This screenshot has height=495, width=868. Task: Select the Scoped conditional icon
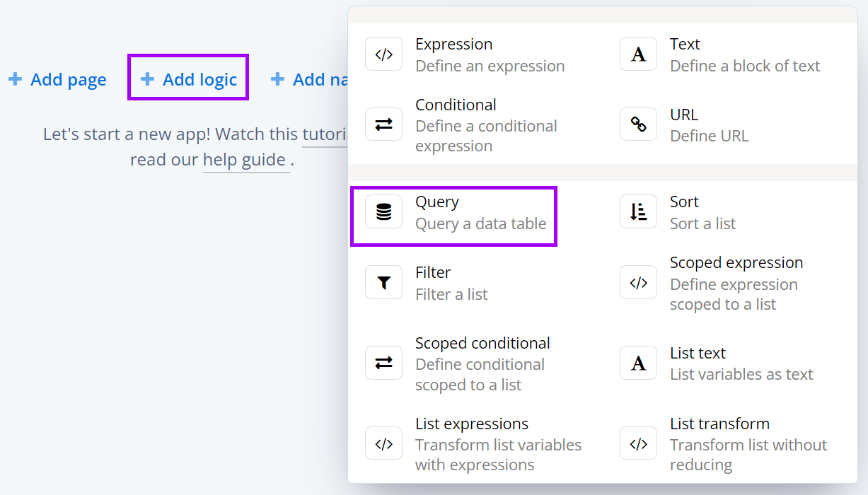pos(383,363)
